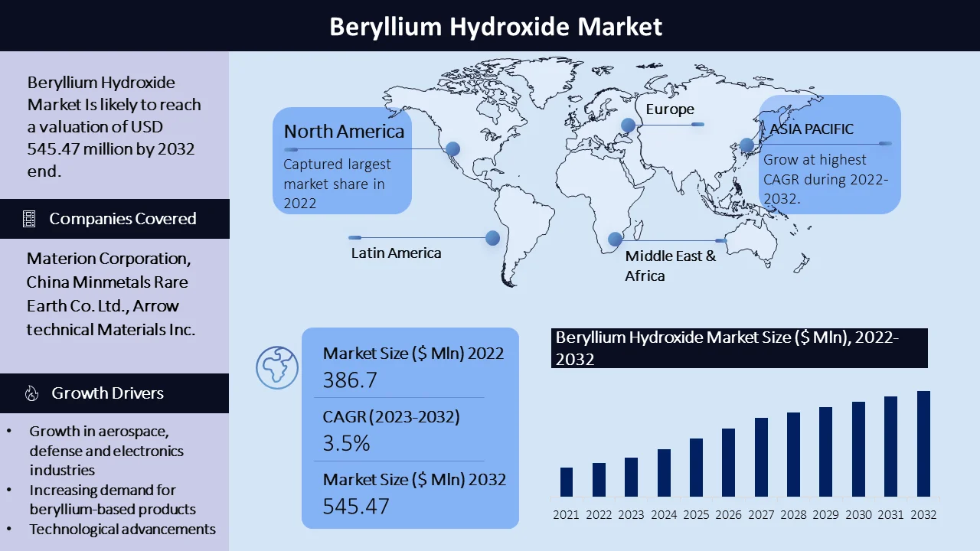Click the Market Size 2032 value 545.47

pos(356,506)
